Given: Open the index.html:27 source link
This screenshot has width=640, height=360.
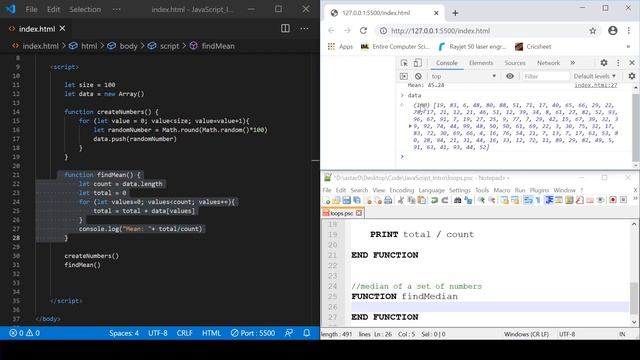Looking at the screenshot, I should pos(596,85).
